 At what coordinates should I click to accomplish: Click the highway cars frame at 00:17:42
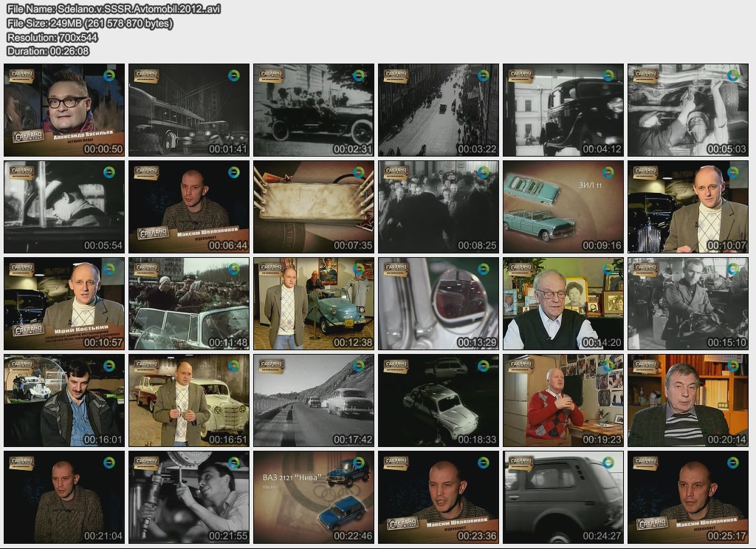pyautogui.click(x=313, y=400)
